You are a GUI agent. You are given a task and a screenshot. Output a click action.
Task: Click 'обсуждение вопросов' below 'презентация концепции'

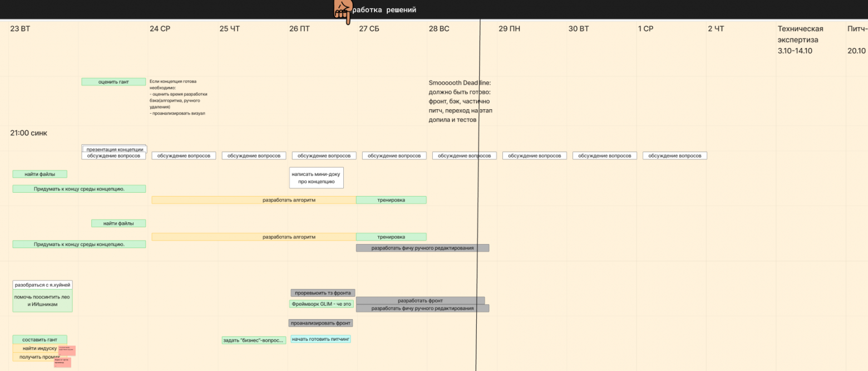click(114, 156)
